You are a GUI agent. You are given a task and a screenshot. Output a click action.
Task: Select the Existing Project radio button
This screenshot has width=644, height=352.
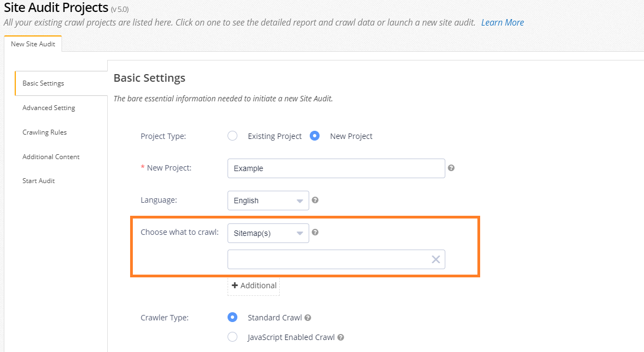point(232,136)
